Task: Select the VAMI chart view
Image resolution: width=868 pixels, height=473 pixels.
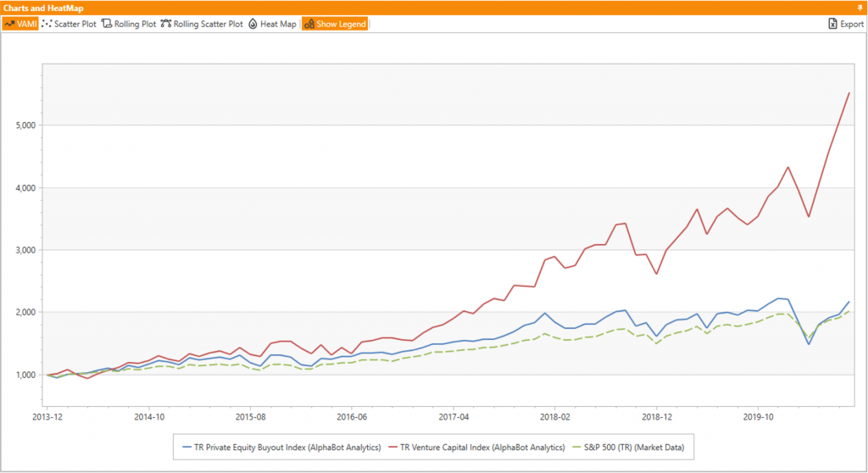Action: tap(19, 24)
